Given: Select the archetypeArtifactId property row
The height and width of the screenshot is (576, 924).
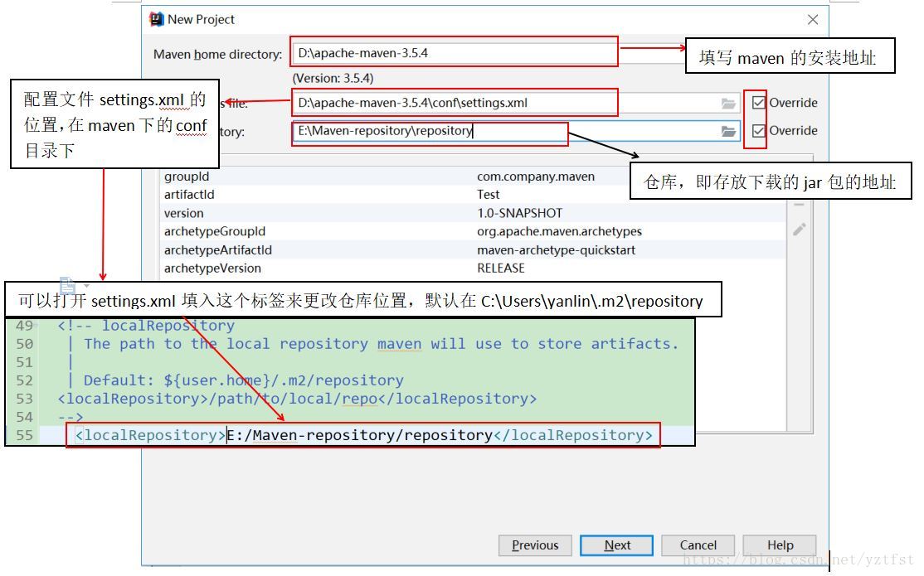Looking at the screenshot, I should coord(473,250).
